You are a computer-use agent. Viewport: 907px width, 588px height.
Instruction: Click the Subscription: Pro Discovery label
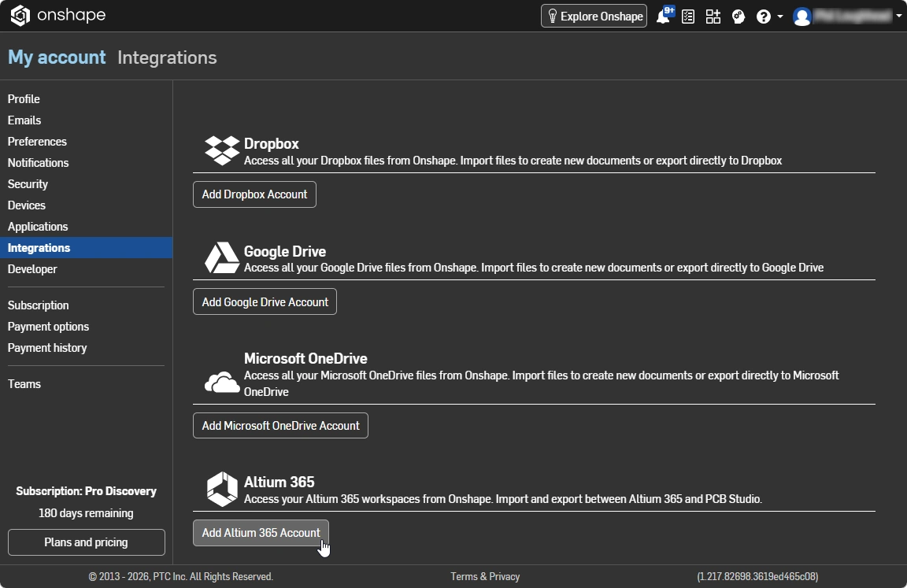(x=86, y=491)
